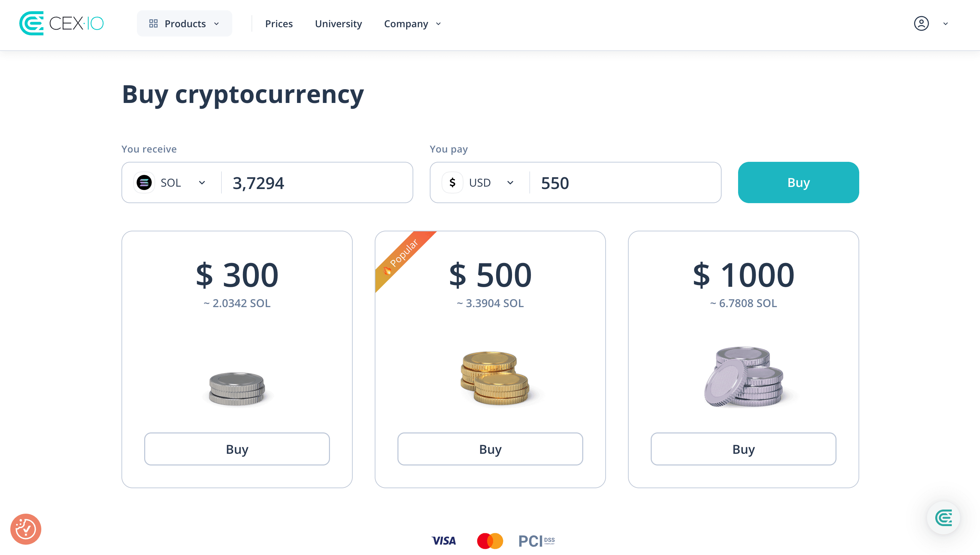Open the Company menu
Viewport: 980px width, 555px height.
point(413,24)
